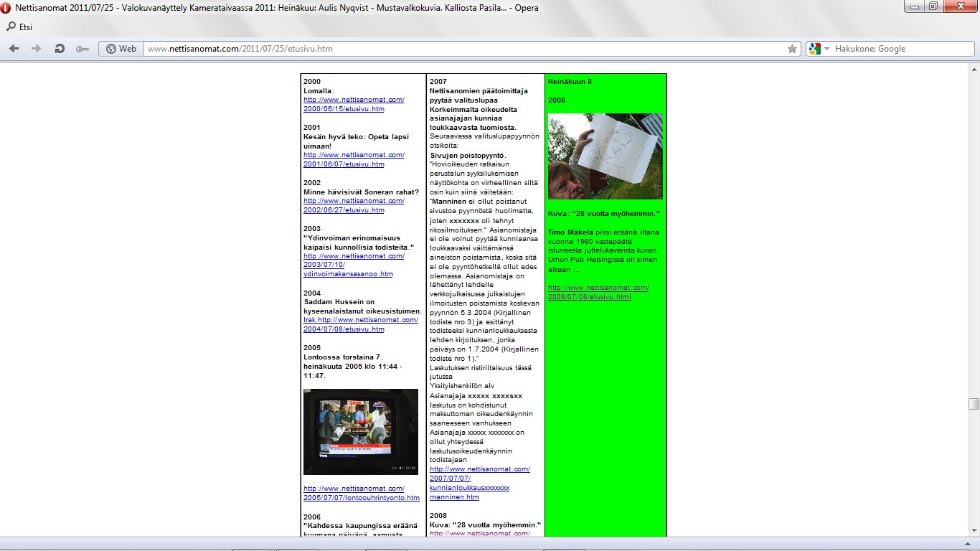Click the Google search engine icon
The width and height of the screenshot is (980, 551).
click(814, 49)
